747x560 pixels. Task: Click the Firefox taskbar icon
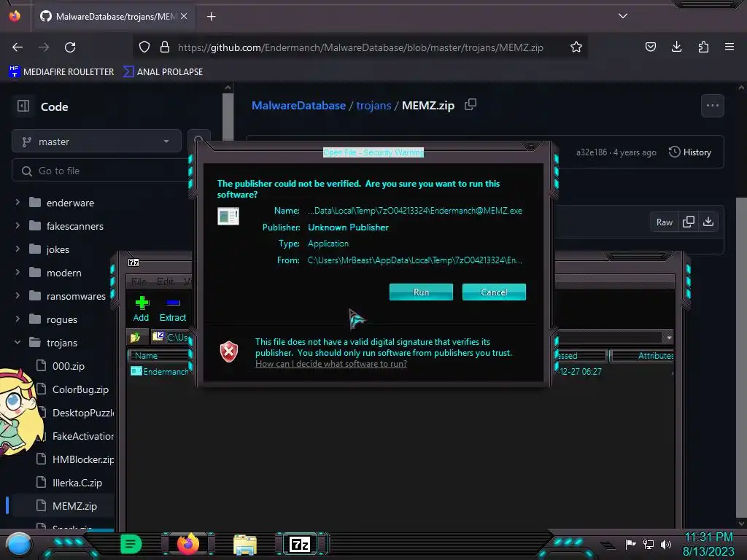187,544
